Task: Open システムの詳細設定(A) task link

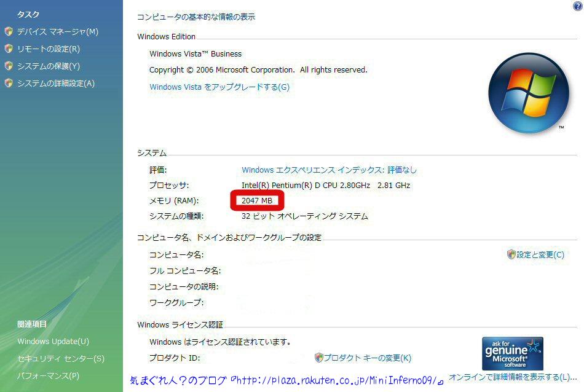Action: (x=56, y=83)
